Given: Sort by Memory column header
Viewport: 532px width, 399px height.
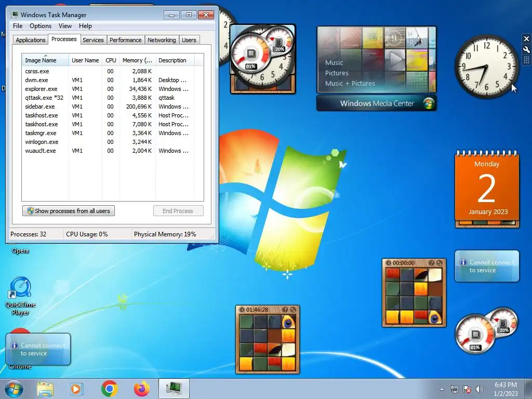Looking at the screenshot, I should [x=137, y=60].
